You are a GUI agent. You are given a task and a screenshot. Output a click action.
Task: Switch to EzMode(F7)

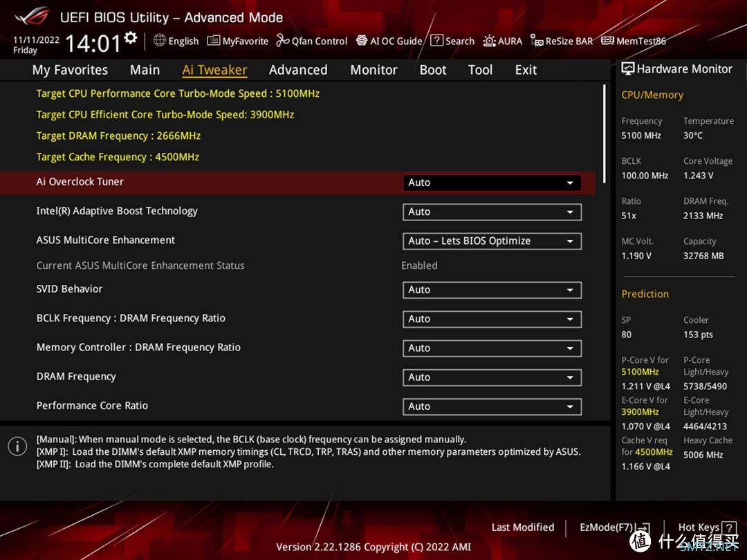tap(606, 527)
